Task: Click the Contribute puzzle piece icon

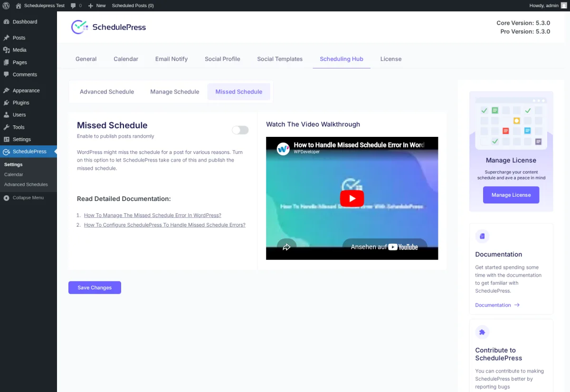Action: 482,332
